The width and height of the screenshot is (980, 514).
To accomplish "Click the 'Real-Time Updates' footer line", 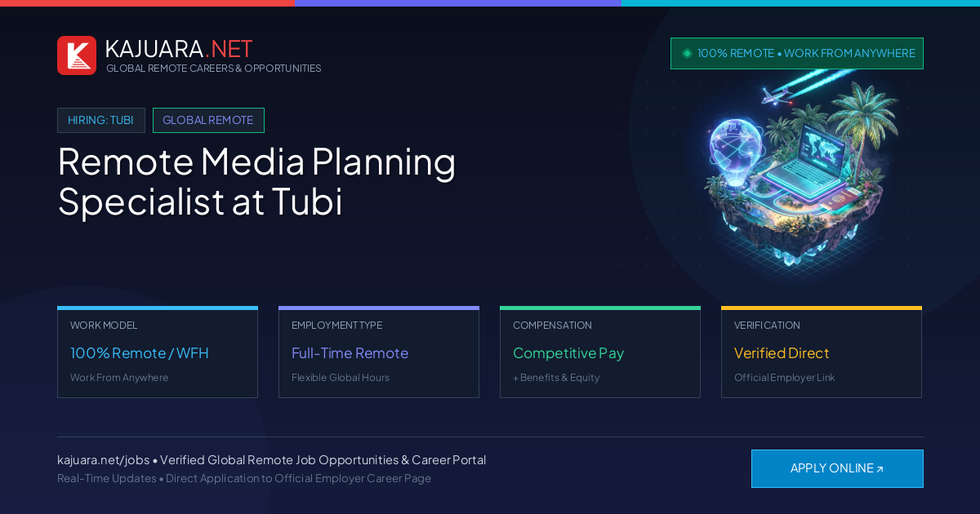I will 244,478.
